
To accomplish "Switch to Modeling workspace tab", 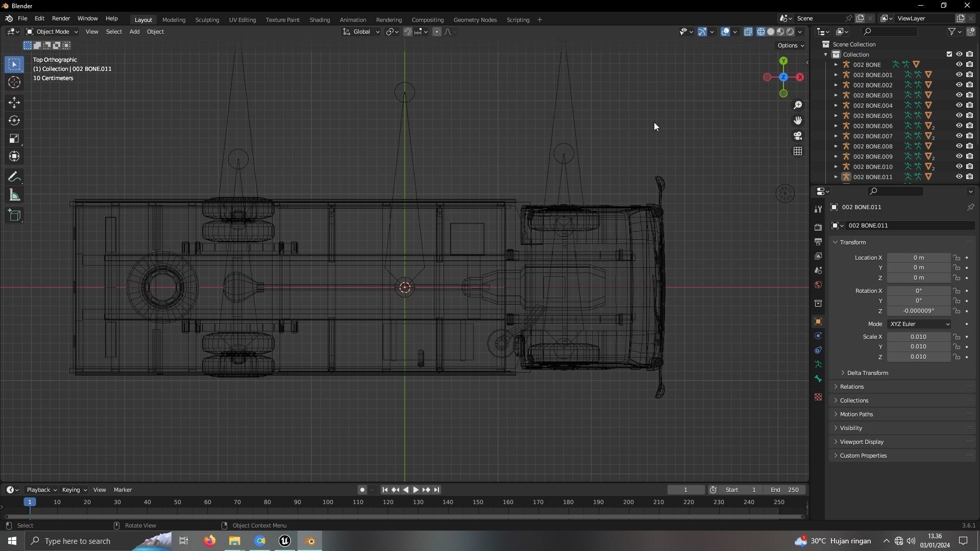I will 174,20.
